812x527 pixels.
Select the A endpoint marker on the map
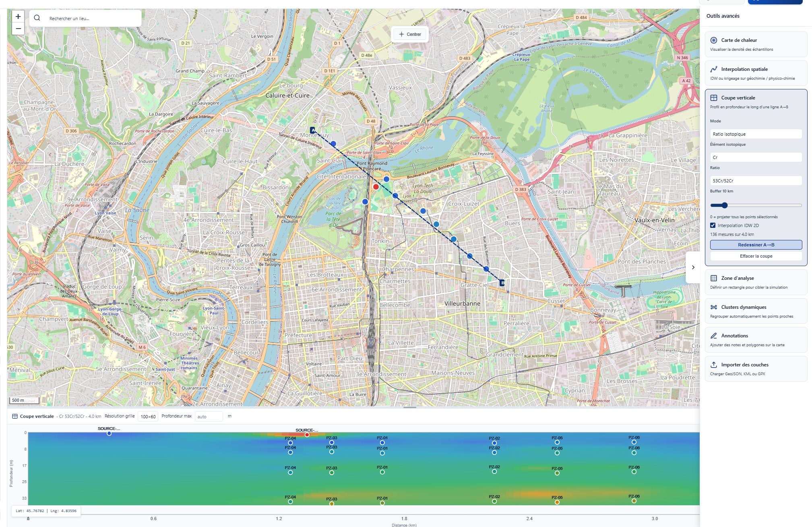313,130
